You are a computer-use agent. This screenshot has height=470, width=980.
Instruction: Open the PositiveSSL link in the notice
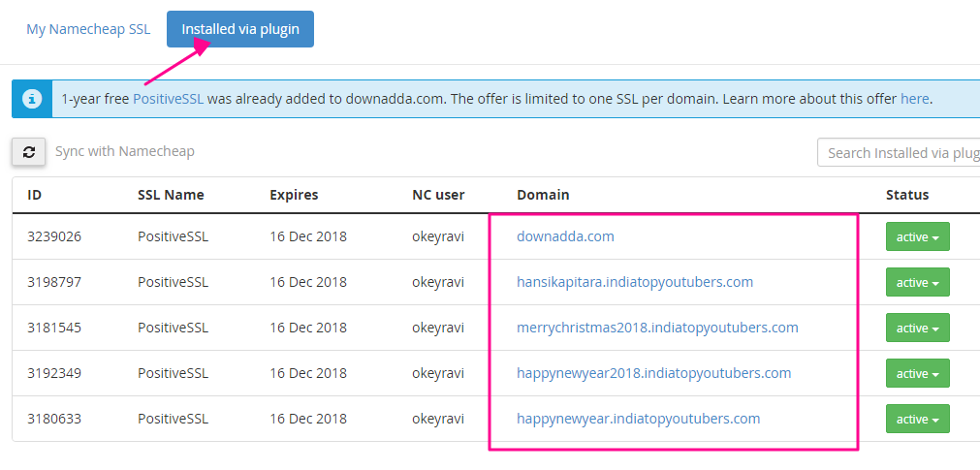[x=168, y=99]
